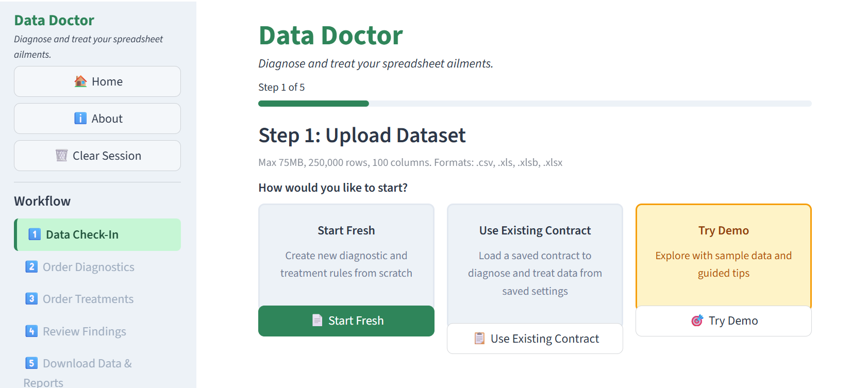Click the numbered 4 badge by Review Findings
The image size is (868, 388).
(32, 331)
